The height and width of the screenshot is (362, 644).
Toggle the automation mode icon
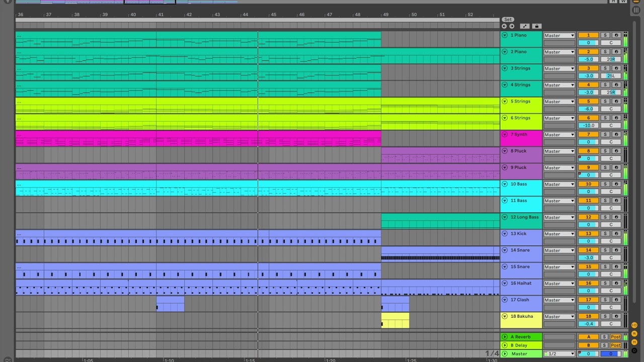pyautogui.click(x=525, y=26)
